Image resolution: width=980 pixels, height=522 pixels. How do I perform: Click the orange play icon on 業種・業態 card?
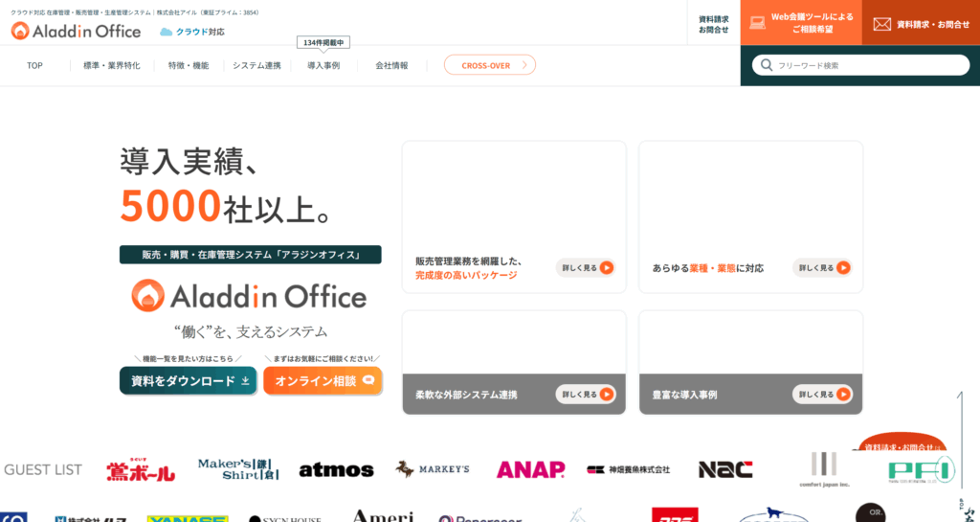pos(843,267)
